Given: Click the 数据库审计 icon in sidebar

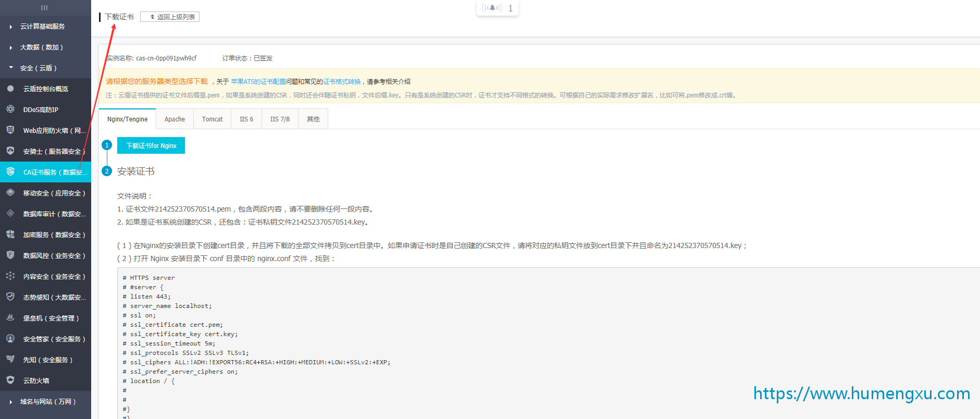Looking at the screenshot, I should click(10, 214).
